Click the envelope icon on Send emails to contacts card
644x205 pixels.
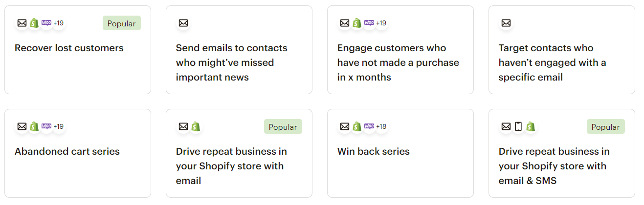click(183, 23)
